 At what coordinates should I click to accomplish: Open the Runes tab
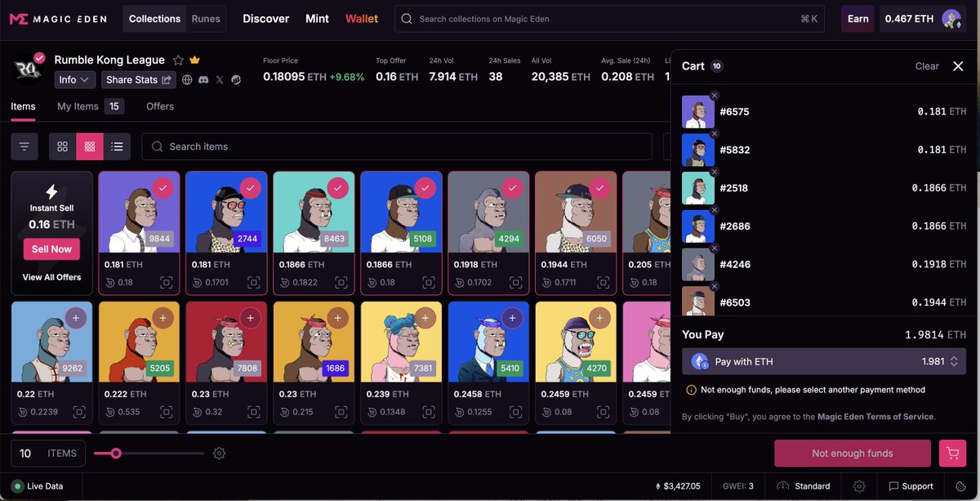[x=206, y=19]
